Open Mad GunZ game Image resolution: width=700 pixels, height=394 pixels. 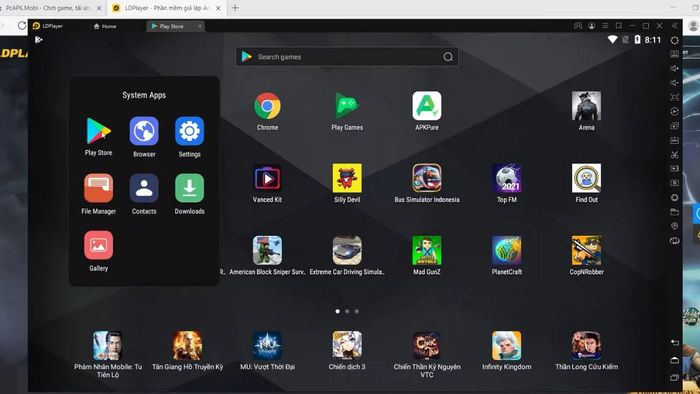[427, 250]
